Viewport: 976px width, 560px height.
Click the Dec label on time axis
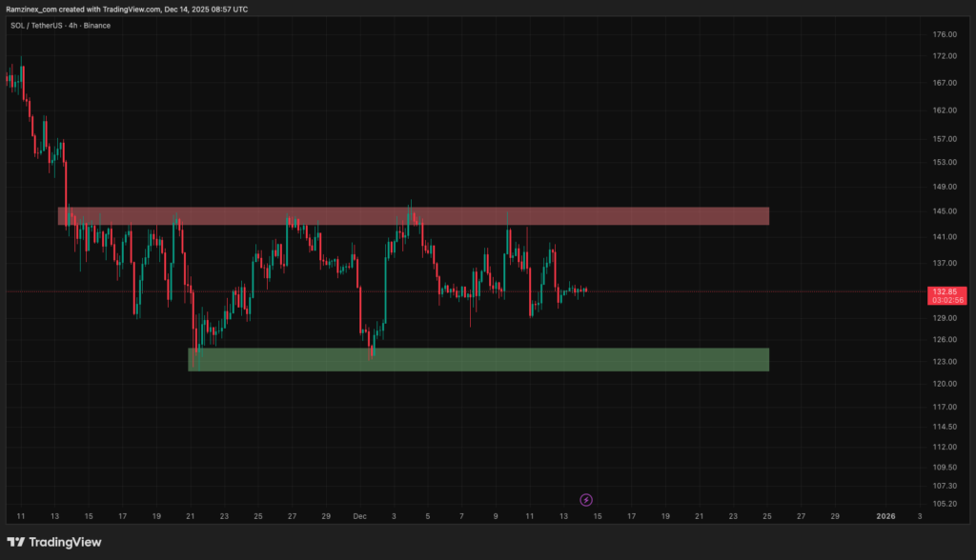point(360,516)
